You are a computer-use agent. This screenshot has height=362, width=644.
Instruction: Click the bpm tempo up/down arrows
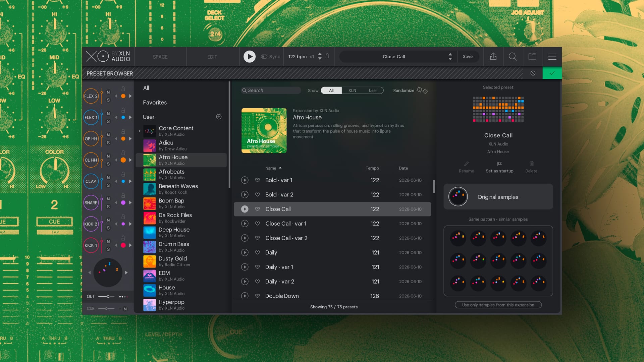click(320, 56)
